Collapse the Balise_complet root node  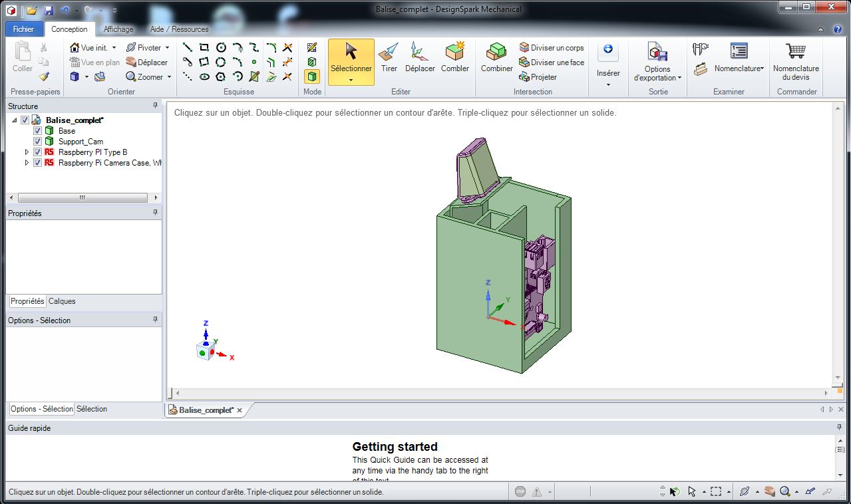coord(15,120)
